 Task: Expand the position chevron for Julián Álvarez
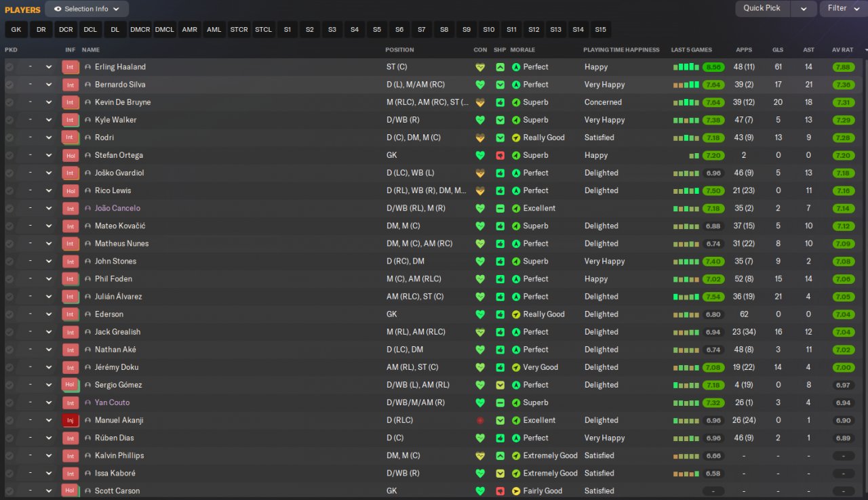pyautogui.click(x=49, y=297)
